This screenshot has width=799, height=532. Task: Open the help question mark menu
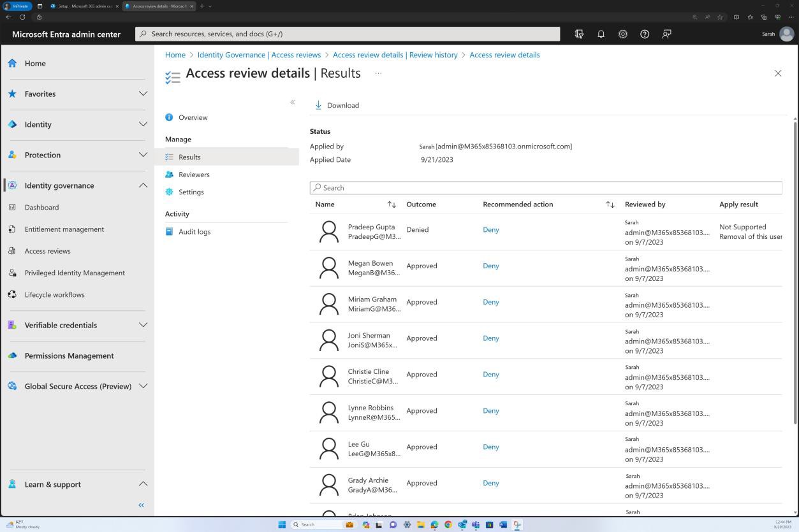(644, 34)
